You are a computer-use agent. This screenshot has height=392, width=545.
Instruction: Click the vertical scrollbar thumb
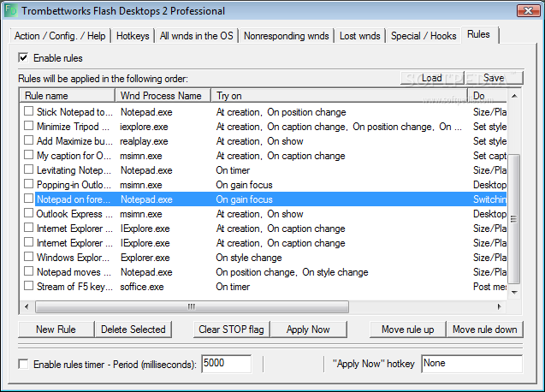[514, 219]
